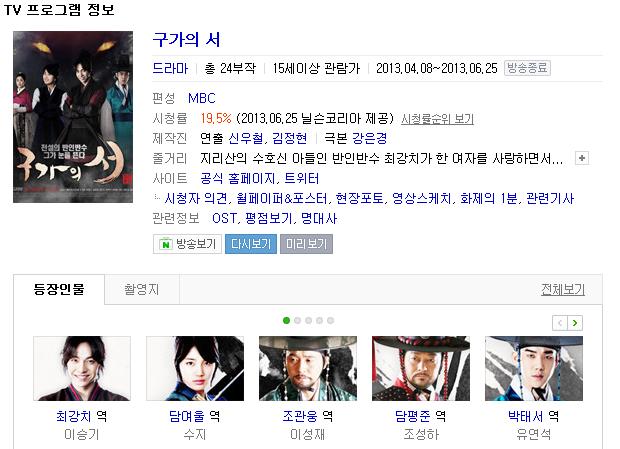The height and width of the screenshot is (449, 620).
Task: Select the first green pagination dot
Action: tap(286, 321)
